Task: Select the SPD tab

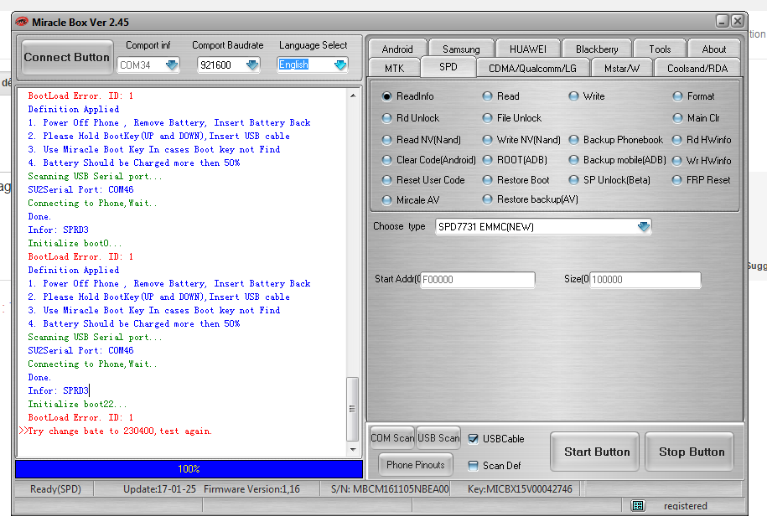Action: click(x=448, y=67)
